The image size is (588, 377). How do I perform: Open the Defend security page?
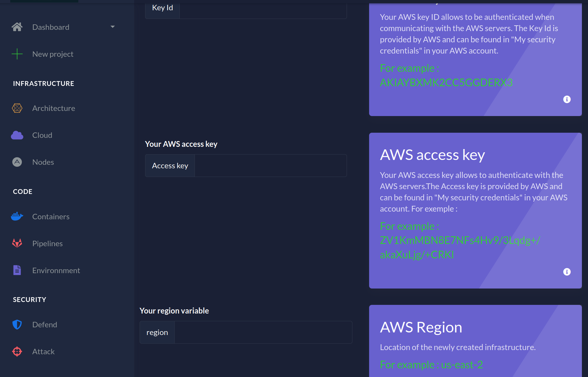[45, 325]
